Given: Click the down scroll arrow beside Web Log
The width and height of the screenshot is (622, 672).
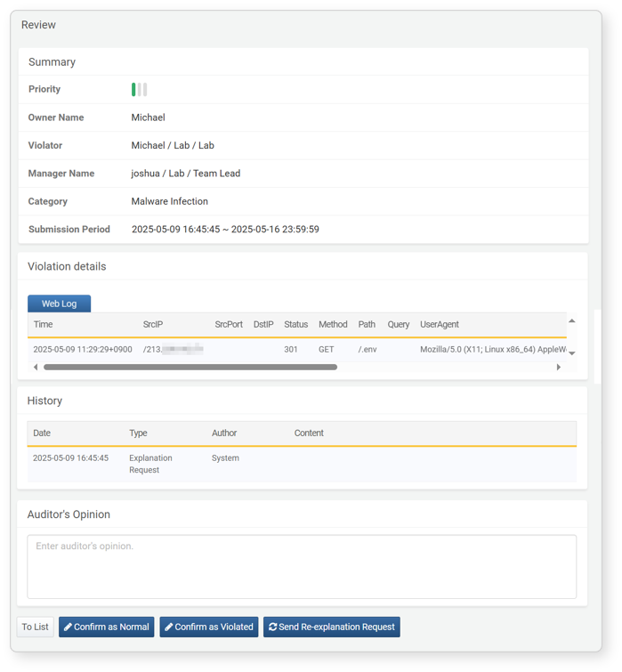Looking at the screenshot, I should click(571, 353).
